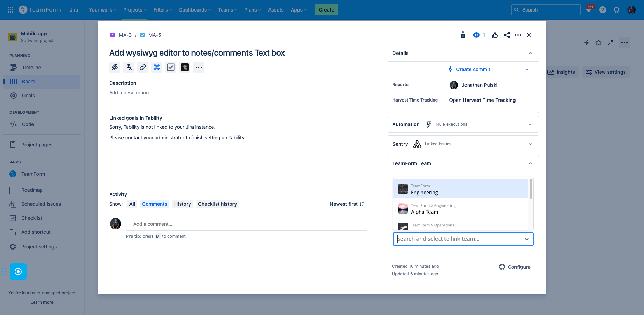Click the board fullscreen expand icon

click(610, 43)
